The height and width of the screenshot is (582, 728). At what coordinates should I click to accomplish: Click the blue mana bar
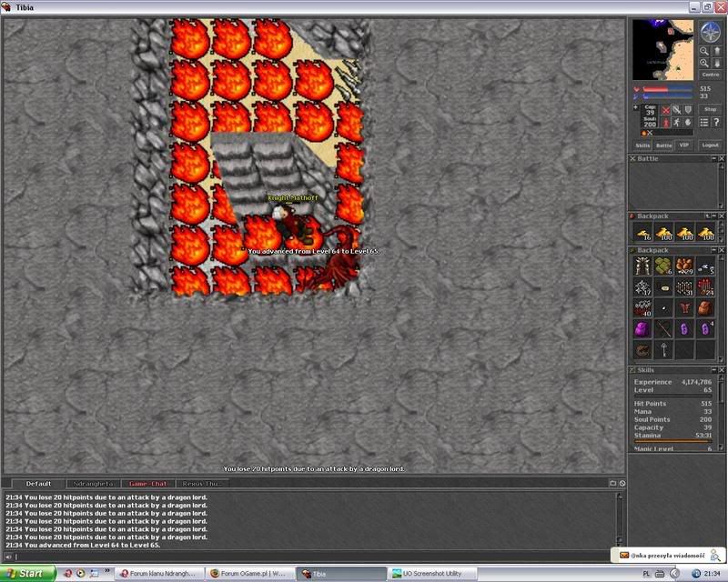point(668,96)
